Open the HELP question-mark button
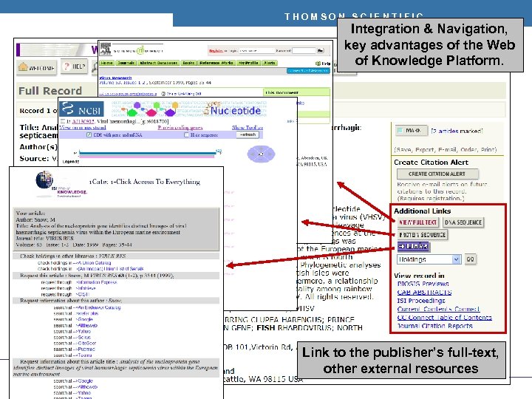532x399 pixels. coord(75,66)
